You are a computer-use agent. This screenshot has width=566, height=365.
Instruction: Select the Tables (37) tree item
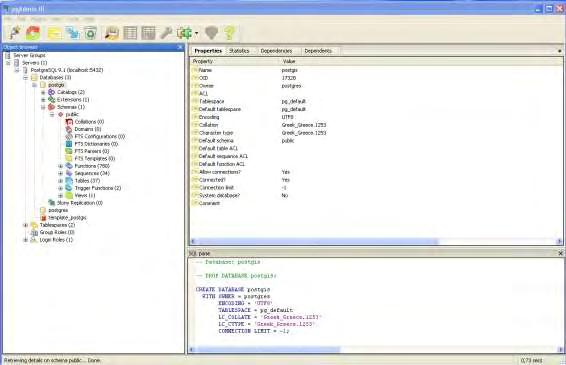(87, 181)
